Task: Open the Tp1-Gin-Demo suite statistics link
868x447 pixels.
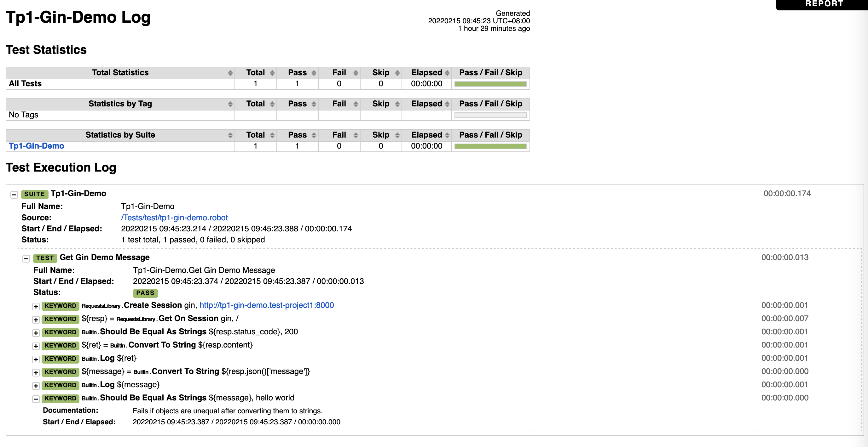Action: (x=36, y=146)
